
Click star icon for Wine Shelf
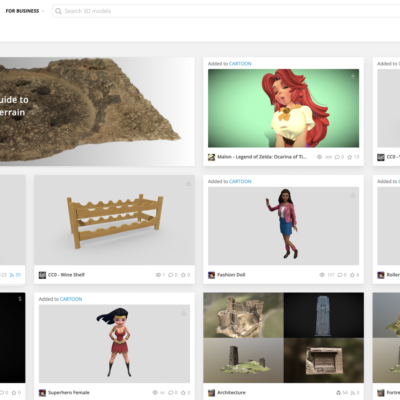coord(183,275)
